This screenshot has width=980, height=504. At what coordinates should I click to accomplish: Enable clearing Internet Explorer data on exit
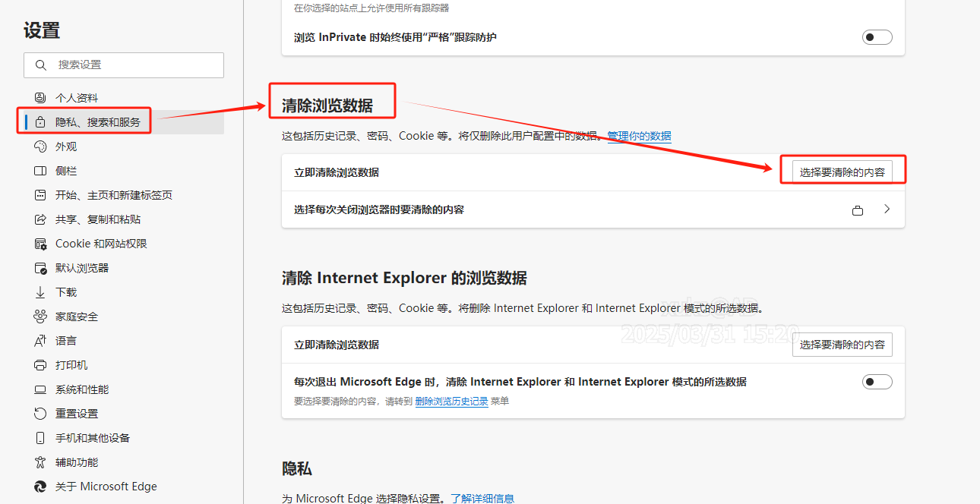877,382
